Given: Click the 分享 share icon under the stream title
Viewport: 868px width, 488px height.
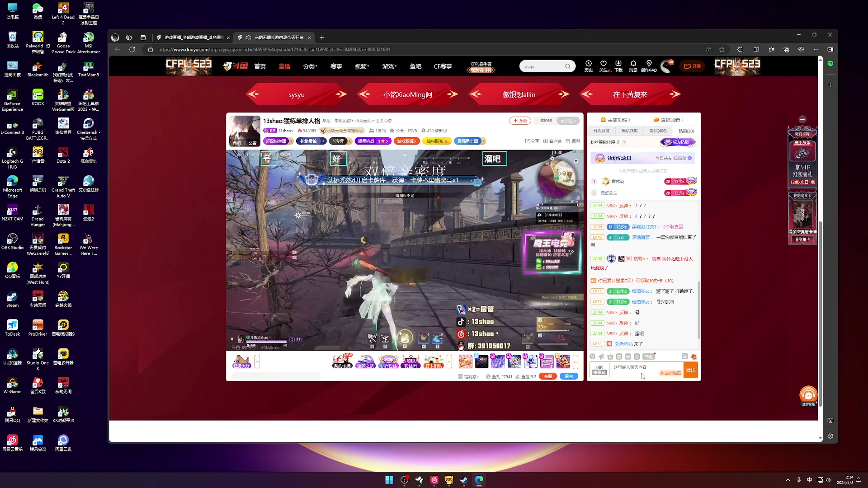Looking at the screenshot, I should click(x=532, y=141).
